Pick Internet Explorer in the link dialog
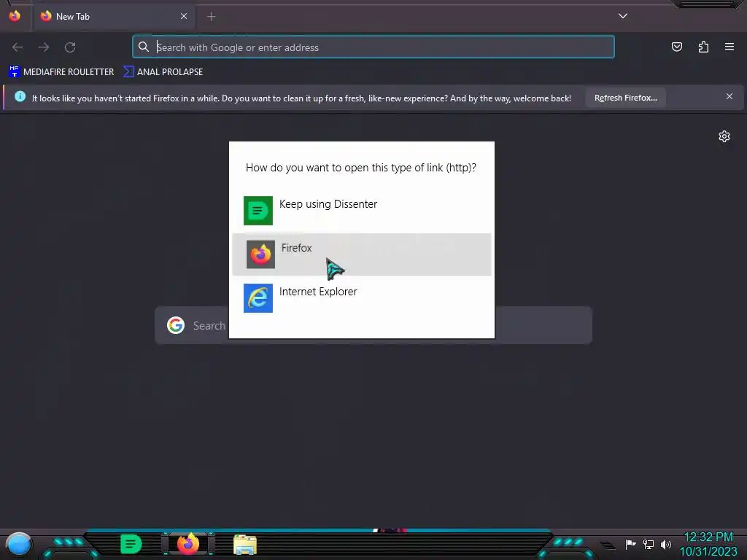Screen dimensions: 747x560 coord(361,298)
